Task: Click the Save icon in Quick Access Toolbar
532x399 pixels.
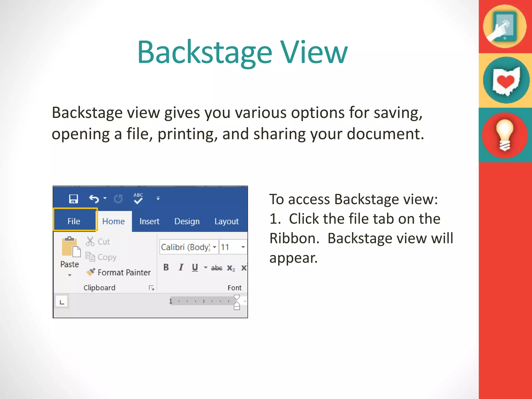Action: pos(74,199)
